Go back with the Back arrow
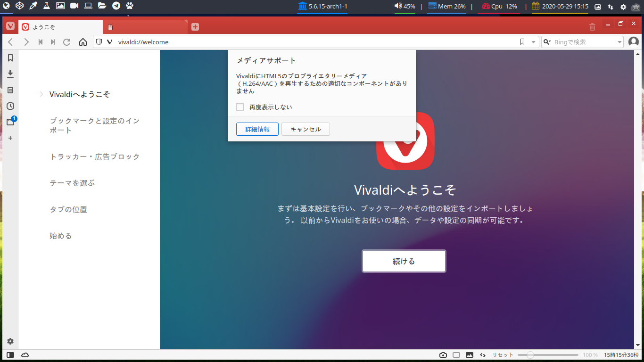Viewport: 644px width, 362px height. (11, 42)
